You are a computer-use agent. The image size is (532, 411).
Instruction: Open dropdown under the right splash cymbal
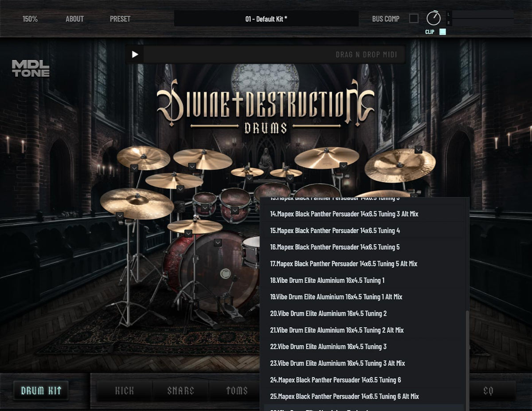tap(290, 178)
